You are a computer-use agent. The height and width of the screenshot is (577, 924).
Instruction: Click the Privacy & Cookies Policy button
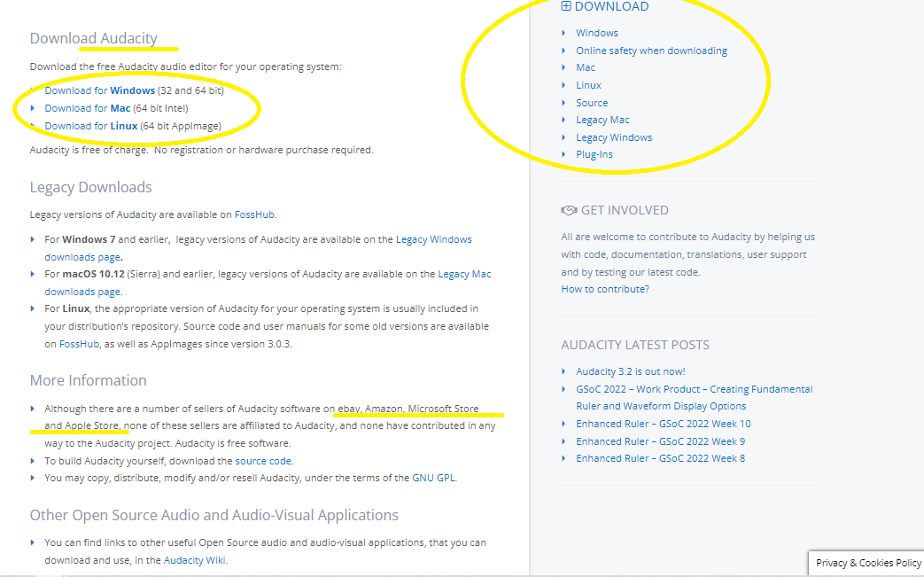point(867,563)
